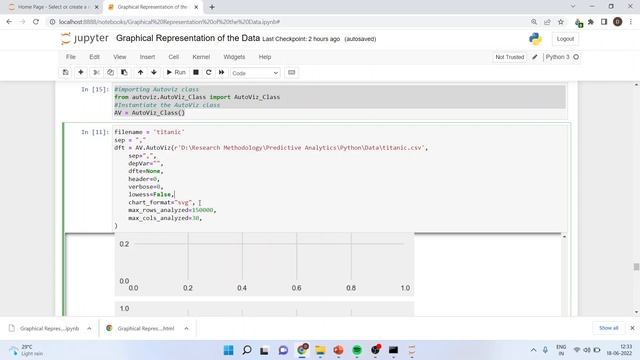Viewport: 640px width, 360px height.
Task: Restart kernel and run all cells icon
Action: tap(222, 73)
